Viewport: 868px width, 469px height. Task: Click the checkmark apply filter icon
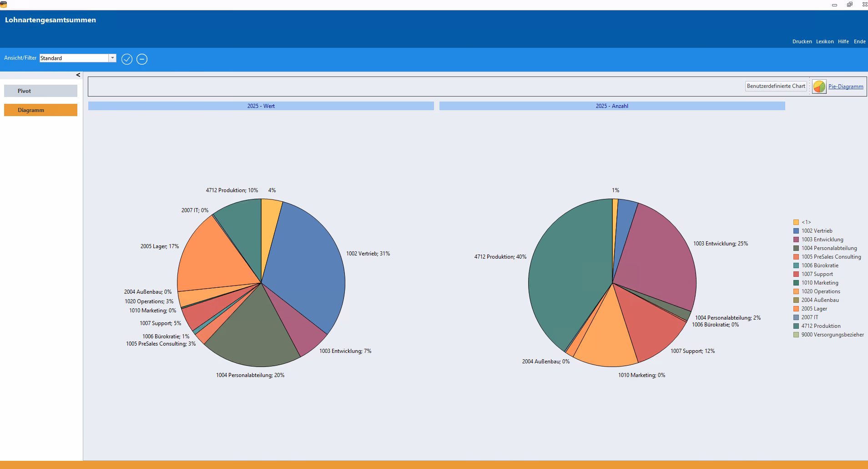(x=127, y=59)
